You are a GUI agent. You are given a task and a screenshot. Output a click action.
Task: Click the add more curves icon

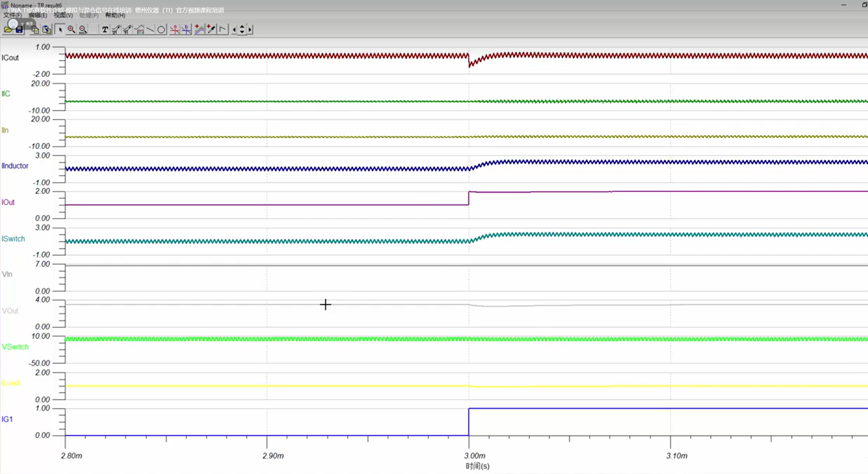click(199, 29)
